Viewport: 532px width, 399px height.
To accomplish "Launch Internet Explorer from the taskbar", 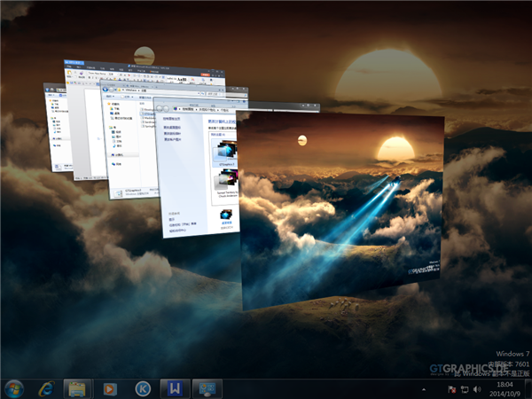I will click(45, 388).
